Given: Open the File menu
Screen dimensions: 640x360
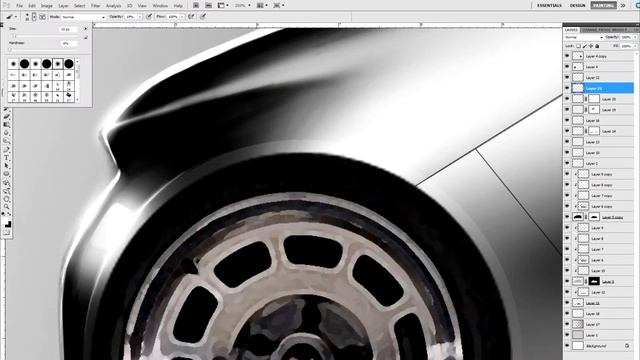Looking at the screenshot, I should (20, 6).
